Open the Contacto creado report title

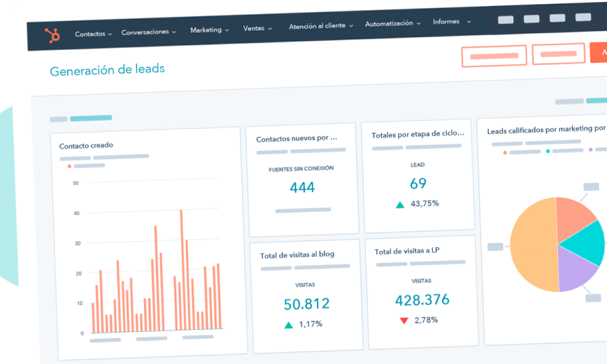tap(86, 145)
